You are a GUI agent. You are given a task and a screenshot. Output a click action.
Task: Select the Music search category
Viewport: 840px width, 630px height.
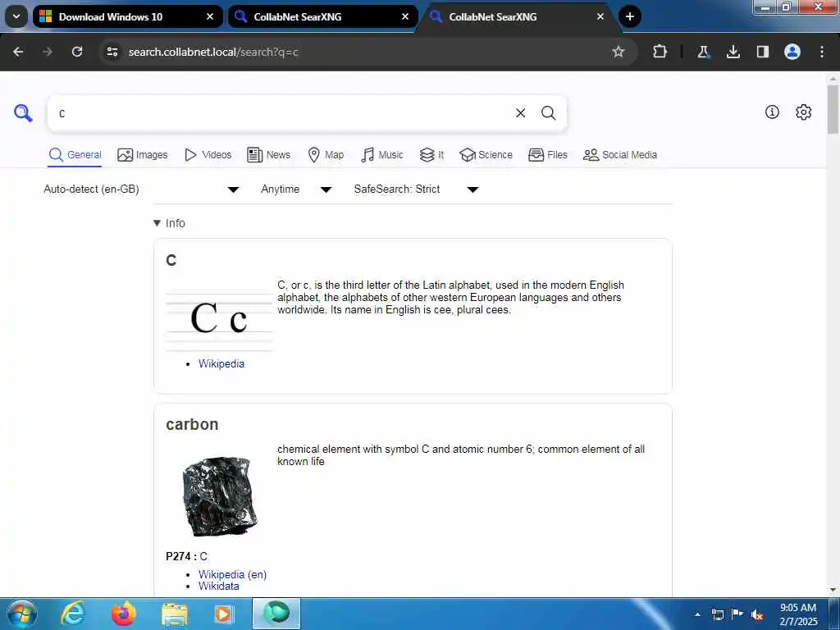point(382,155)
